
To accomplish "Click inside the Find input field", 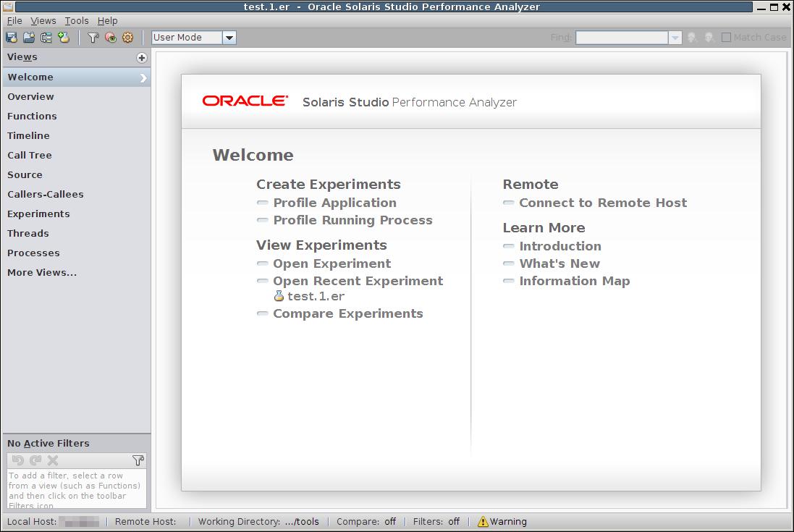I will [622, 38].
